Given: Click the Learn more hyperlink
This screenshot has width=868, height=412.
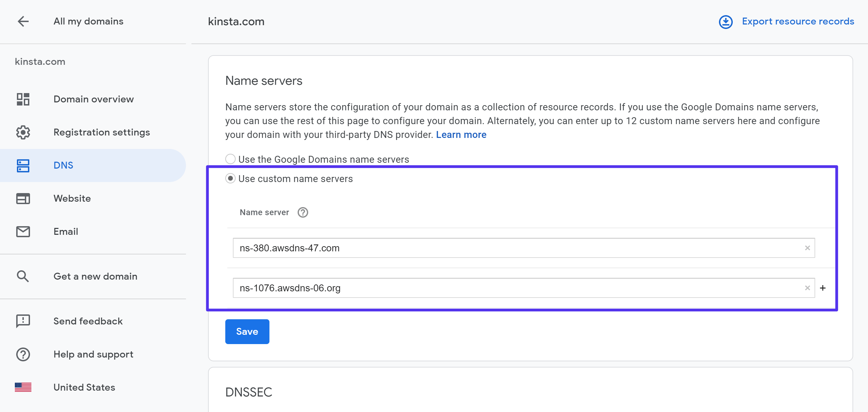Looking at the screenshot, I should (x=462, y=134).
